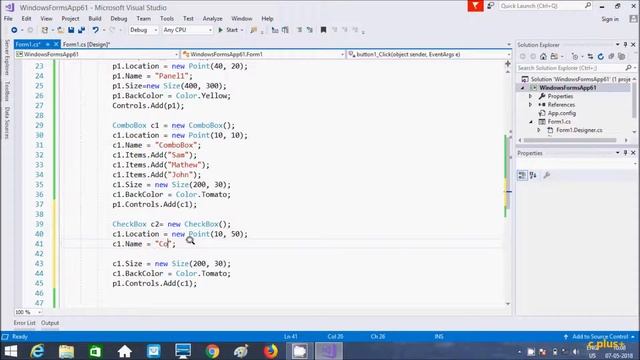Click the Save toolbar icon
640x360 pixels.
(71, 30)
